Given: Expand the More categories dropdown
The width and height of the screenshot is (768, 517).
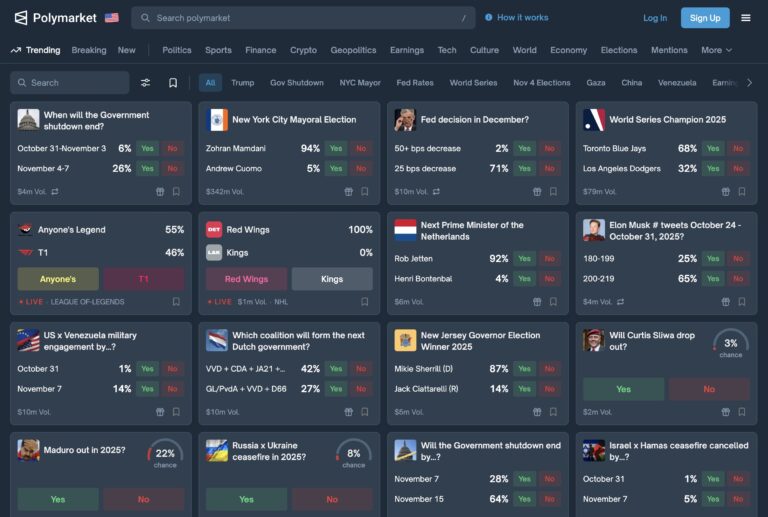Looking at the screenshot, I should (716, 50).
